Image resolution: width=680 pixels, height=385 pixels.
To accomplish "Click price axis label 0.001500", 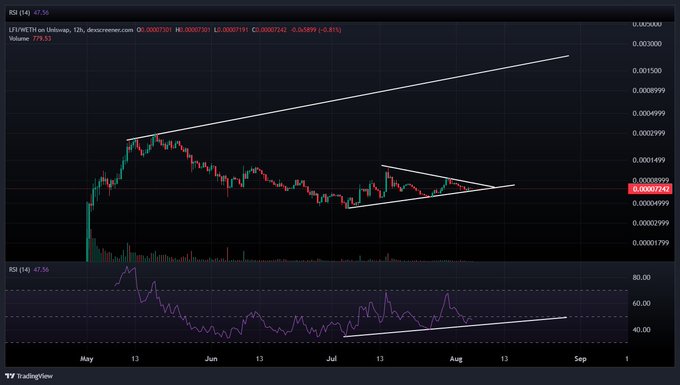I will tap(647, 71).
